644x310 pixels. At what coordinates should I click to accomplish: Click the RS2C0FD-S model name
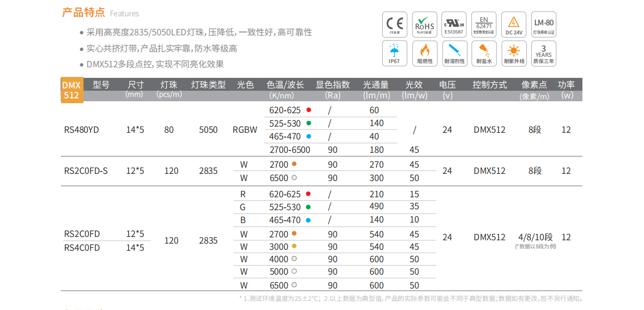(x=86, y=171)
